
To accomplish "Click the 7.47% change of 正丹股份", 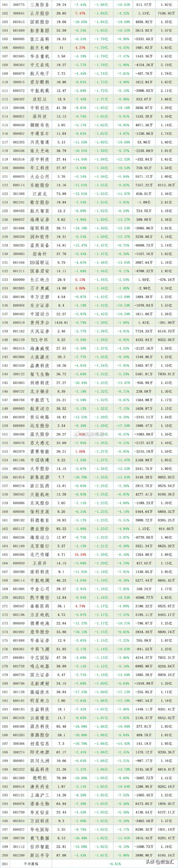I will point(80,13).
